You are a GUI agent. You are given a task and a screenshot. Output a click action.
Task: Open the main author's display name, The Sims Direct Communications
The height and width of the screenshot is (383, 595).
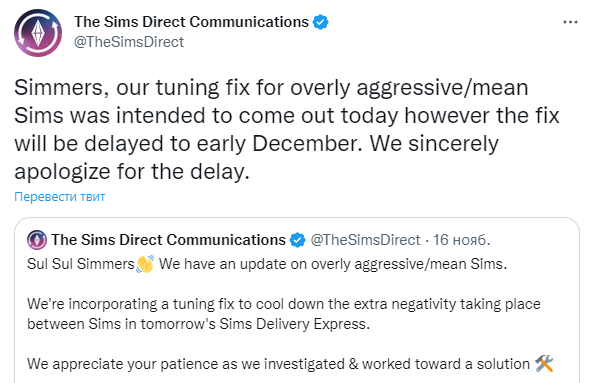(191, 22)
